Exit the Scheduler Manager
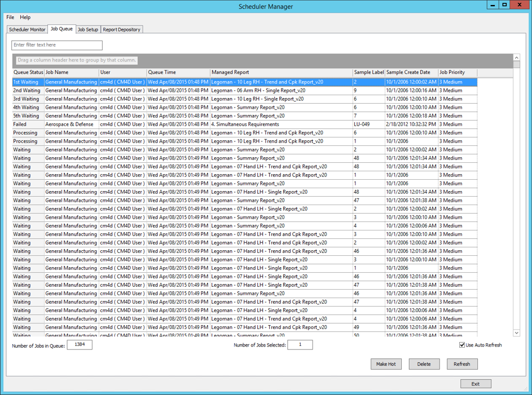Viewport: 532px width, 395px height. (476, 383)
